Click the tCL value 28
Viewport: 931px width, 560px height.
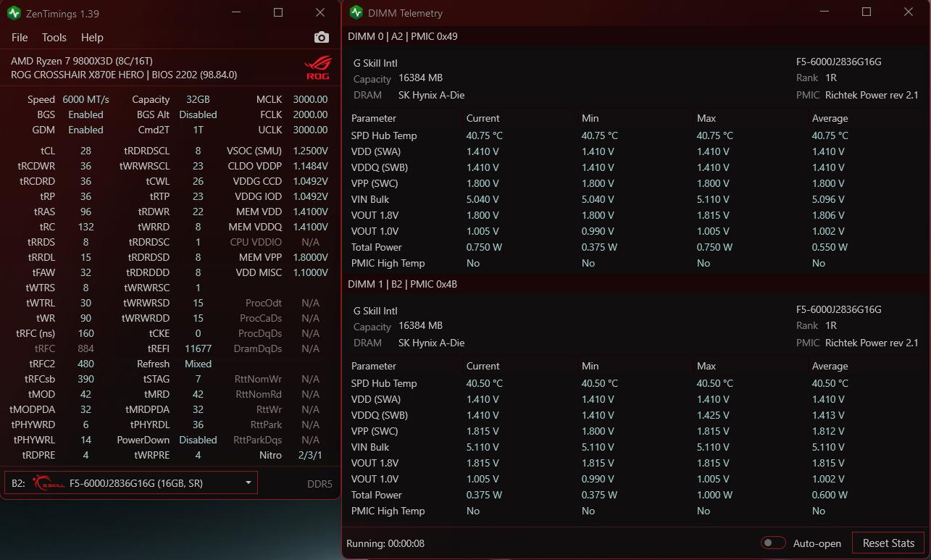point(85,151)
